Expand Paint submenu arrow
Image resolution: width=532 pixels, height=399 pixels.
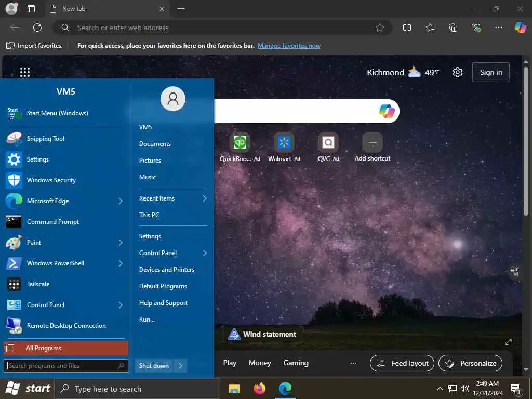point(121,243)
